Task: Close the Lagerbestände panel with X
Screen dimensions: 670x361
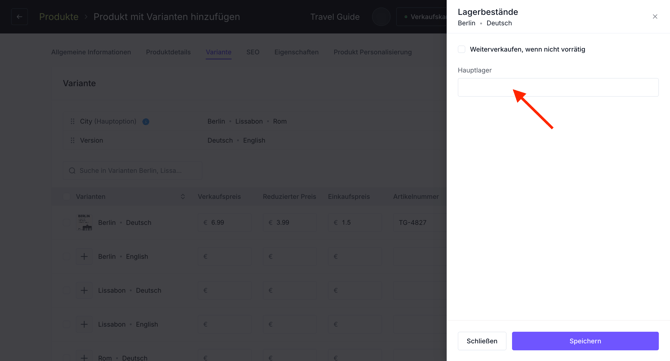Action: pyautogui.click(x=655, y=17)
